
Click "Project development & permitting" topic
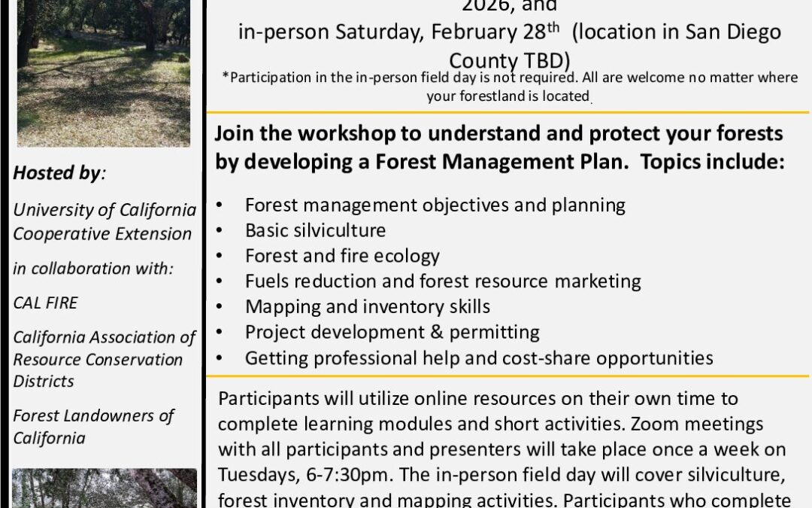(392, 332)
